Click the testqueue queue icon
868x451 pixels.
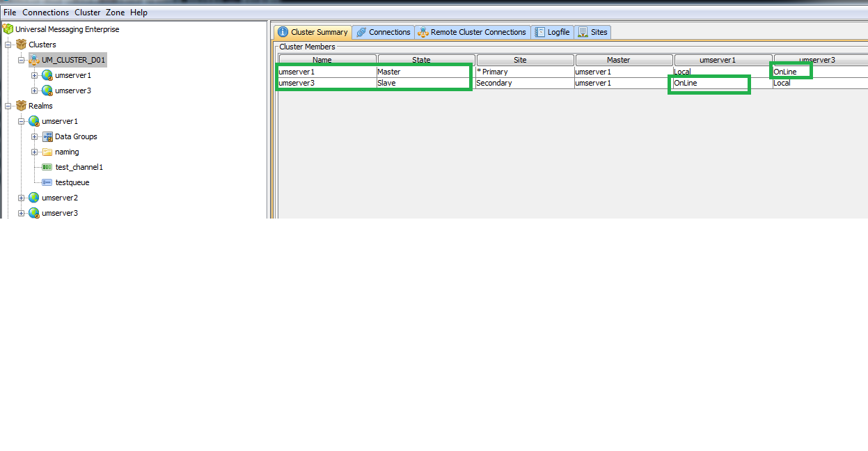(47, 182)
